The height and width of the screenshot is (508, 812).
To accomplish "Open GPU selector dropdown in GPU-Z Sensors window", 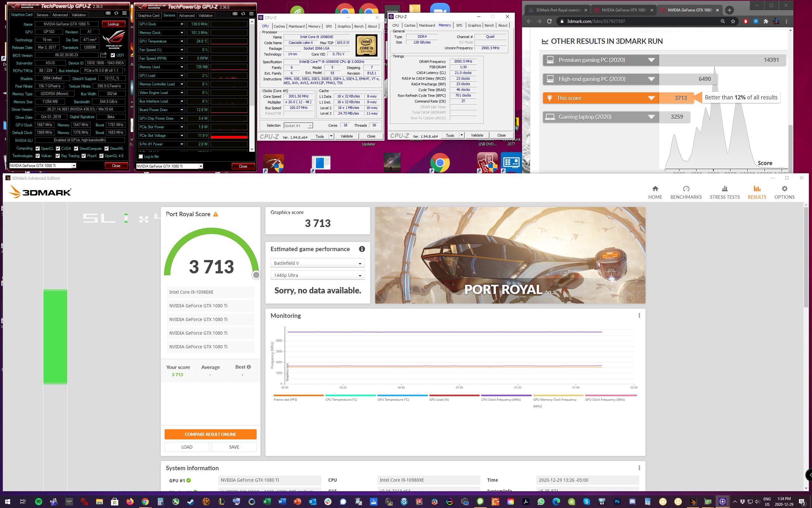I will 169,166.
